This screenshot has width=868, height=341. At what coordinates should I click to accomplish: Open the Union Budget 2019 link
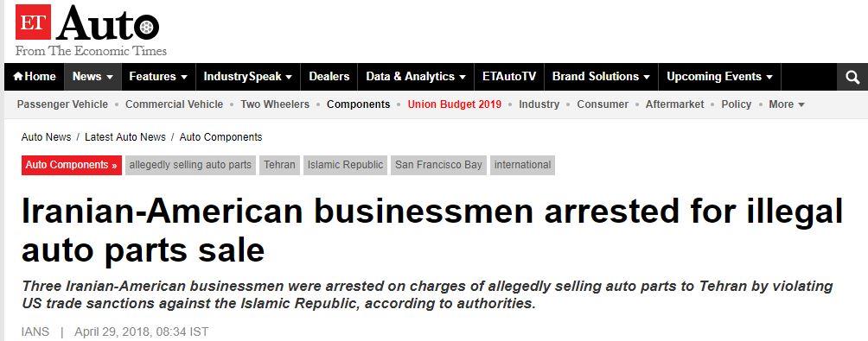[455, 104]
